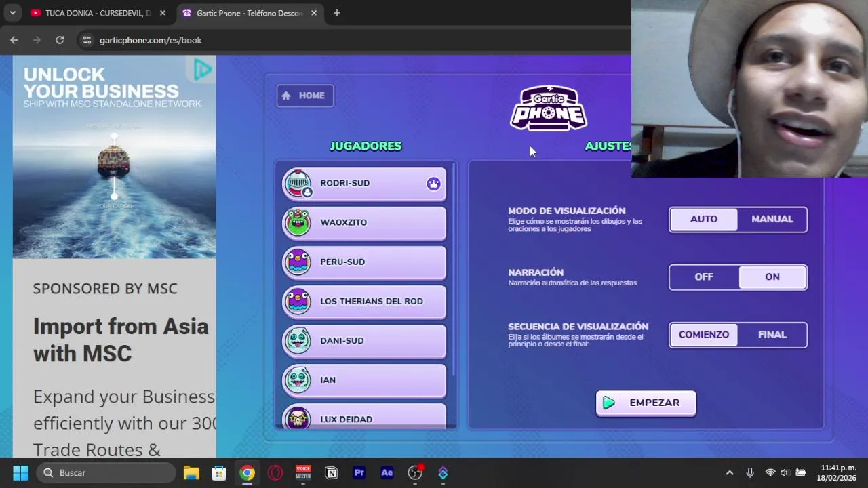The image size is (868, 488).
Task: Click the ad choices play icon
Action: [201, 69]
